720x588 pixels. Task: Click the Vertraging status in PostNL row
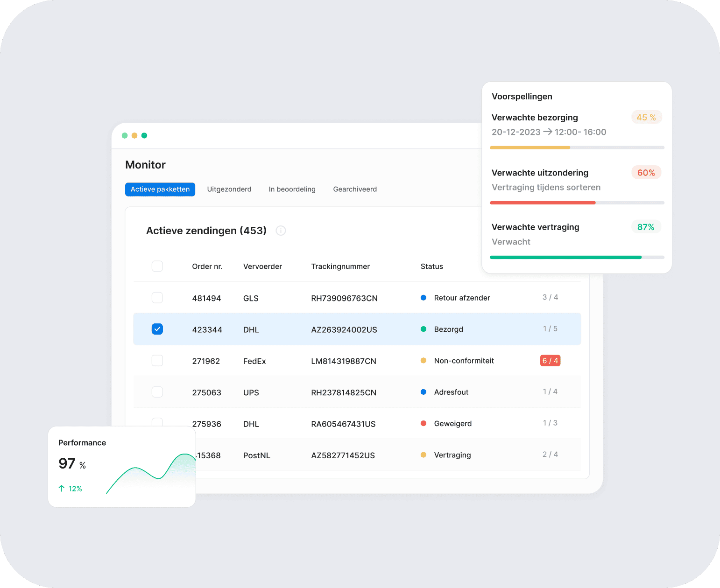(452, 455)
